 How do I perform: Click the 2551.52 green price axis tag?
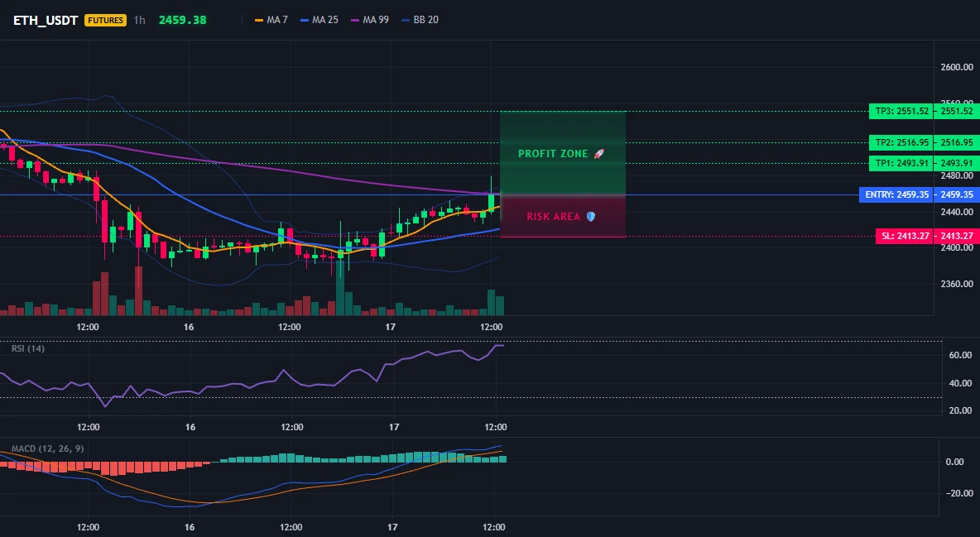point(956,111)
